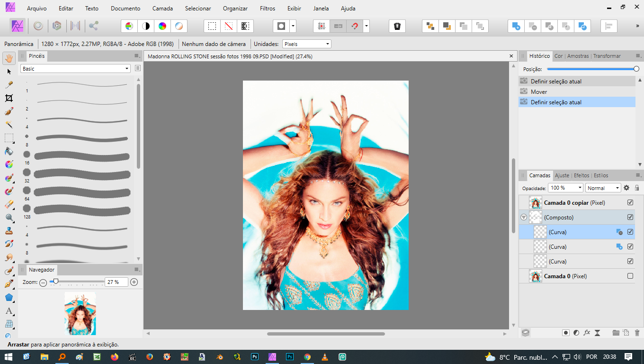Open the snapping options dropdown arrow
This screenshot has width=644, height=364.
[x=367, y=26]
